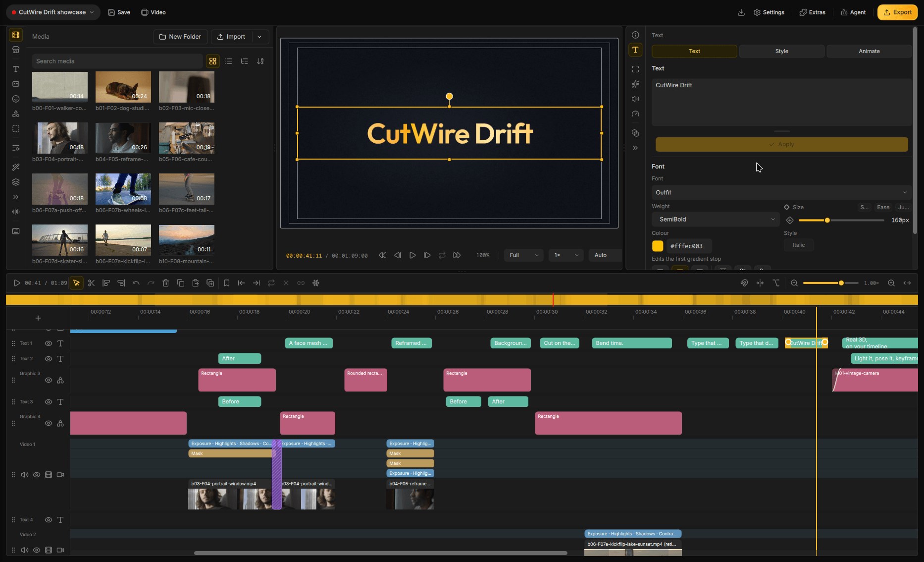The width and height of the screenshot is (924, 562).
Task: Click the New Folder button
Action: tap(180, 37)
